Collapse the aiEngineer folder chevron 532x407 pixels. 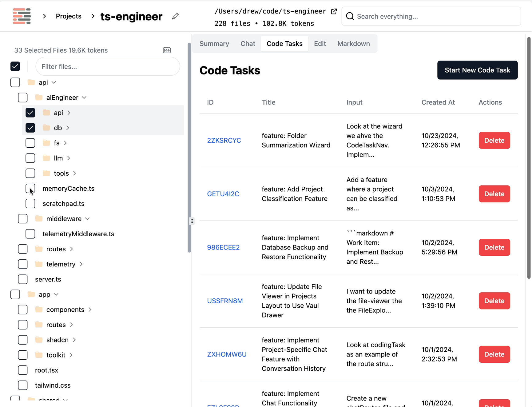pyautogui.click(x=84, y=98)
